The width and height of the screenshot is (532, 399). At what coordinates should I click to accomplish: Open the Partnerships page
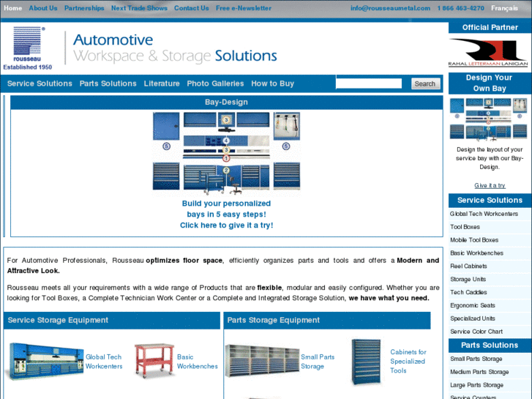pos(84,8)
